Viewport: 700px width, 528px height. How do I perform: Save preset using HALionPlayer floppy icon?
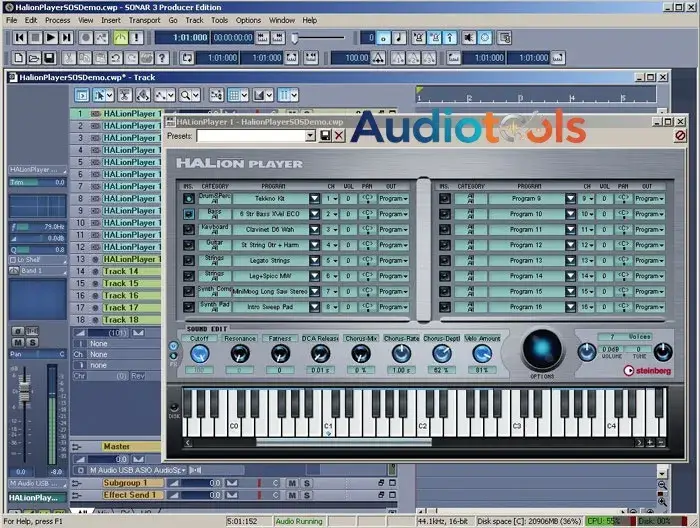point(325,136)
